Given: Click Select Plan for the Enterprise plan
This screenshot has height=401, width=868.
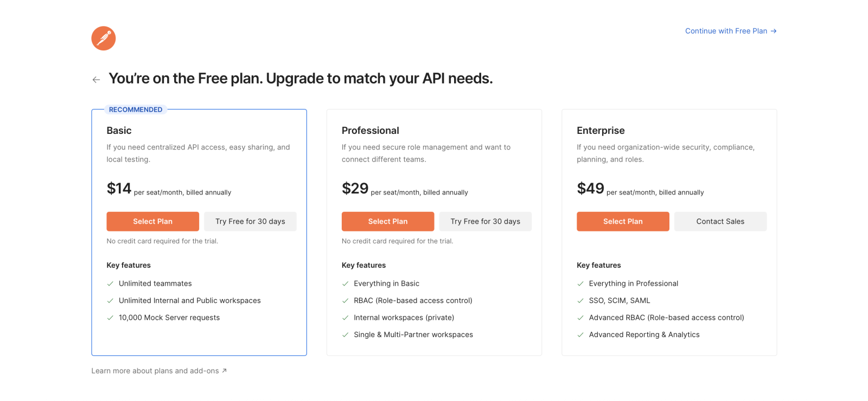Looking at the screenshot, I should (623, 222).
